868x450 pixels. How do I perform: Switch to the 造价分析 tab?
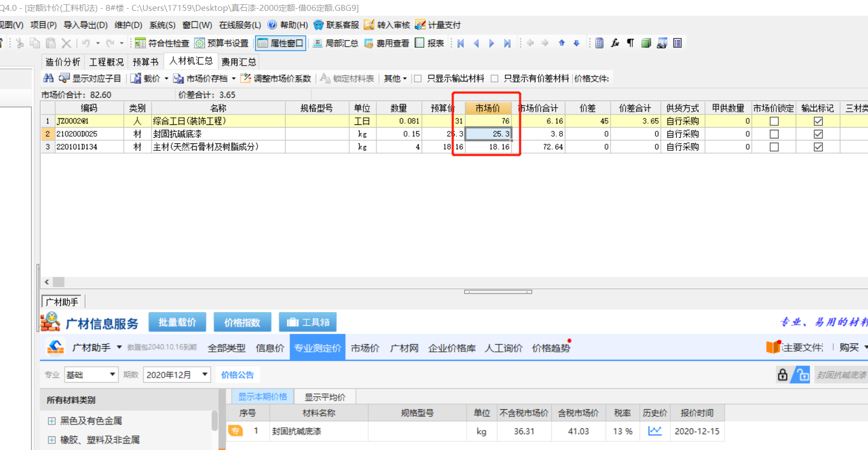click(x=62, y=62)
